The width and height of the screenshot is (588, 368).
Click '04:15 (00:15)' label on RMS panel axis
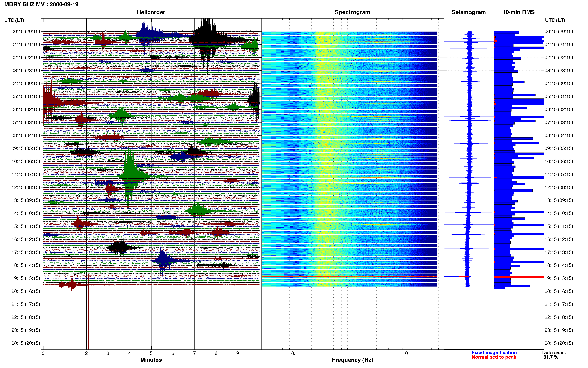click(x=559, y=83)
